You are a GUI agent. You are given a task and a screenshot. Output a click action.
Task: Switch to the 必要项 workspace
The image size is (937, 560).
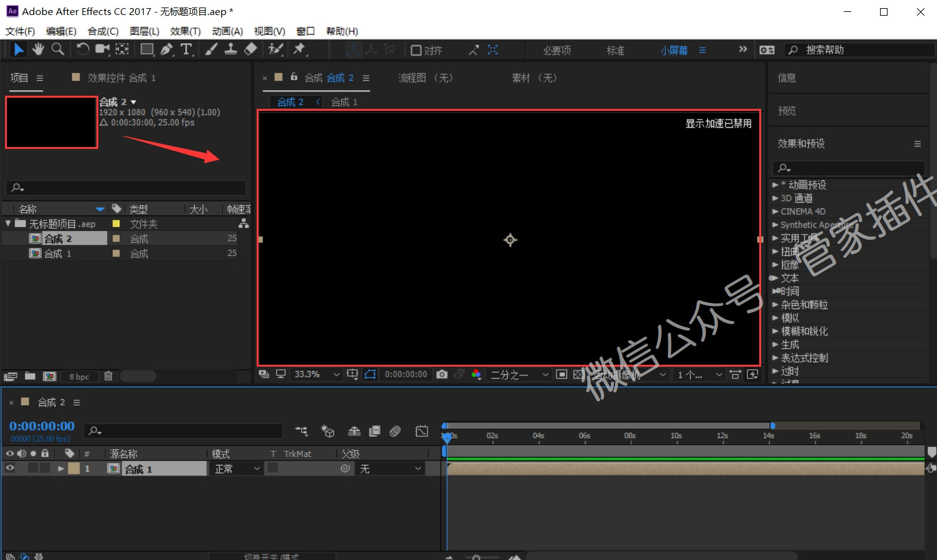click(x=557, y=50)
